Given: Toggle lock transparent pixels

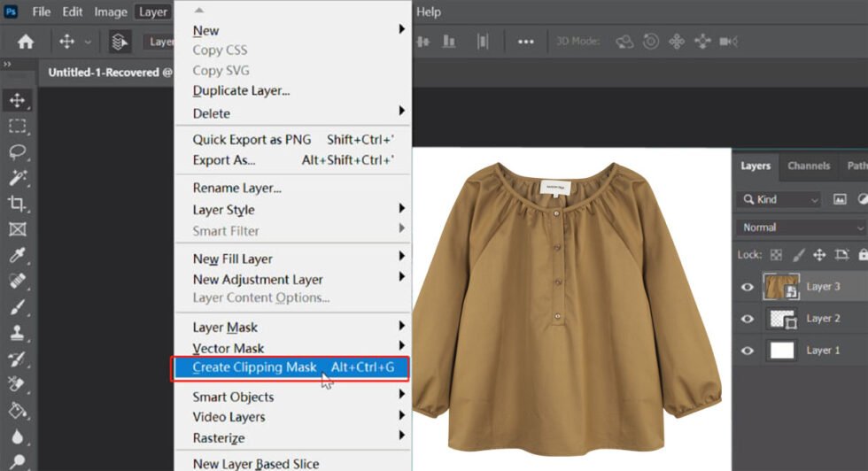Looking at the screenshot, I should (776, 255).
